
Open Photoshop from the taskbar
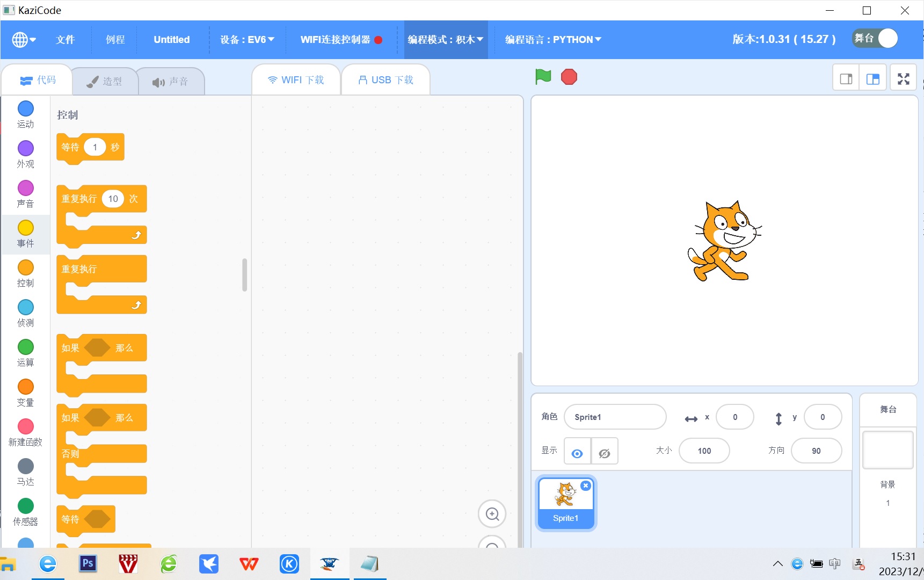pos(88,563)
